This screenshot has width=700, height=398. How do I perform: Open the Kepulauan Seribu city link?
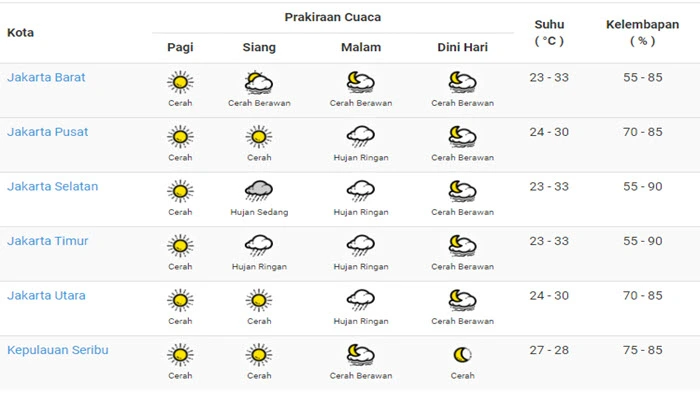(58, 350)
